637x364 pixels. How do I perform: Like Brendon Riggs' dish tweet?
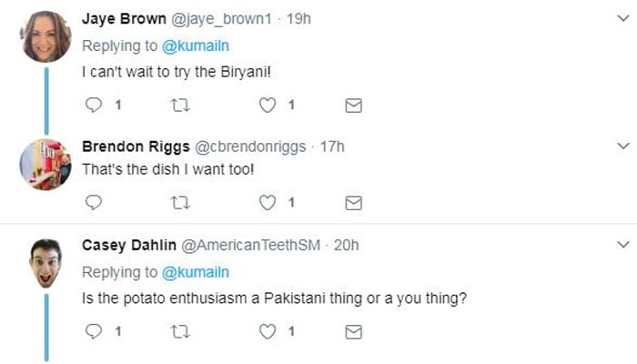[x=268, y=202]
